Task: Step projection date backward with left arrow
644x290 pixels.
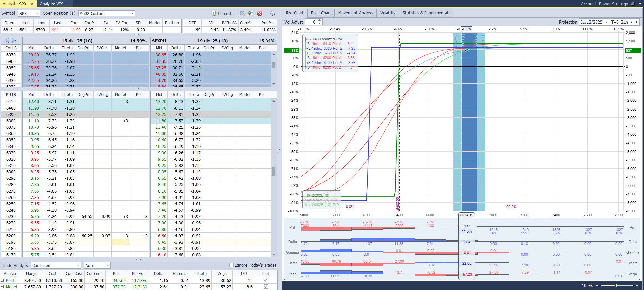Action: (632, 22)
